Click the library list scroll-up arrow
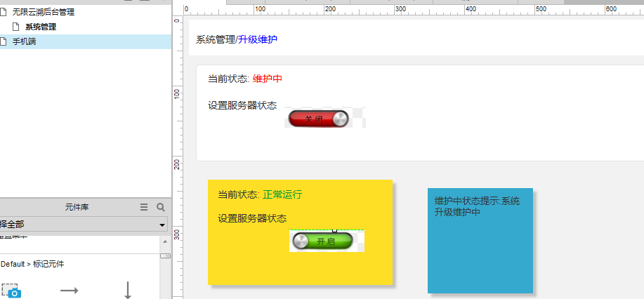Image resolution: width=644 pixels, height=299 pixels. click(x=165, y=241)
